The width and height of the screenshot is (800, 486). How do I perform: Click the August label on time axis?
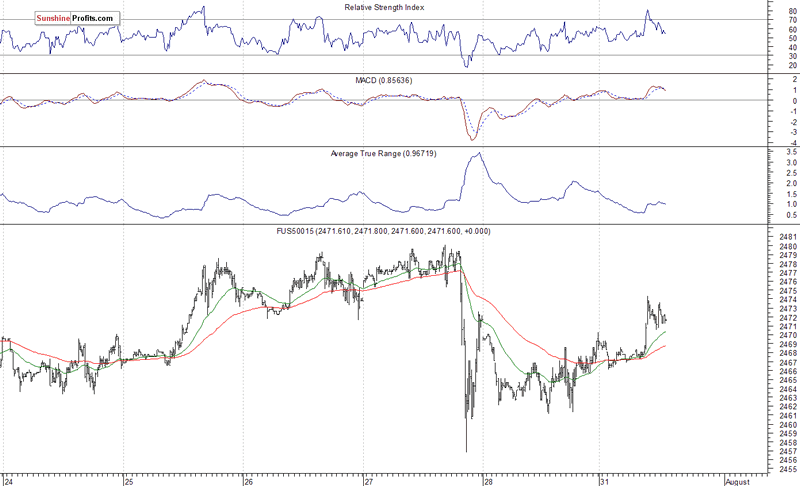(x=738, y=482)
